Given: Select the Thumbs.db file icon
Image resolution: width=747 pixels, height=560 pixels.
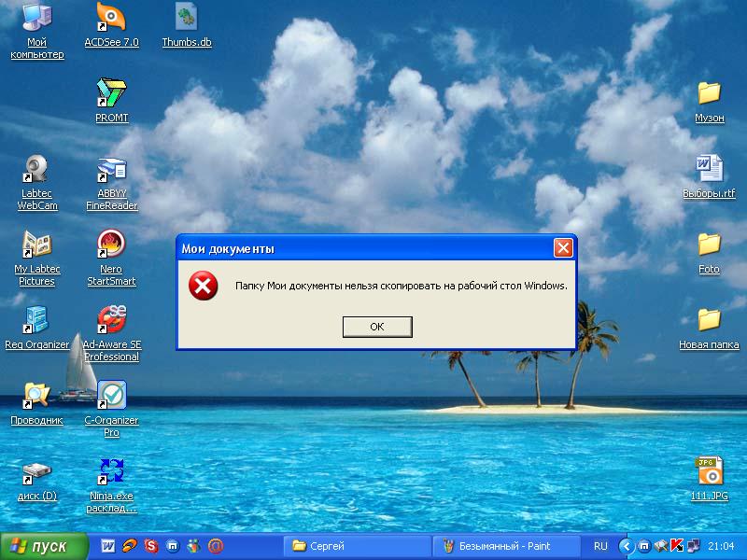Looking at the screenshot, I should (187, 25).
